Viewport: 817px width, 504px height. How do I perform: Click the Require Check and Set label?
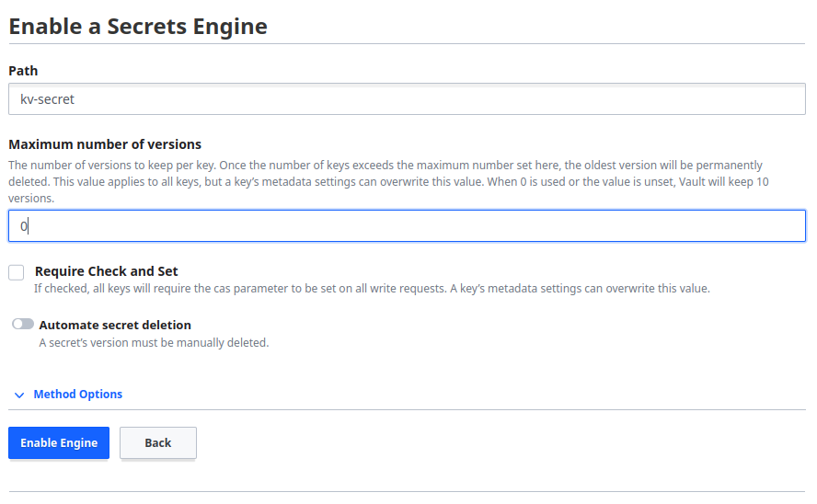pos(106,271)
